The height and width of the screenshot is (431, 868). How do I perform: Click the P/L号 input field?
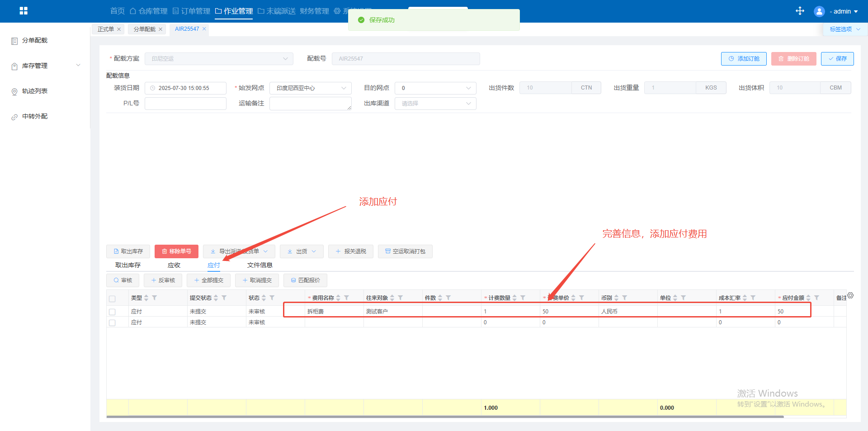pyautogui.click(x=185, y=104)
